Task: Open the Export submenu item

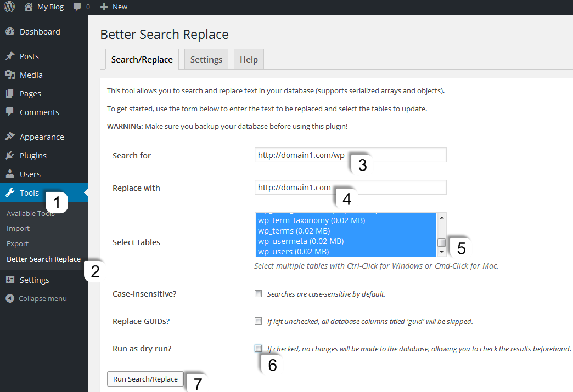Action: point(18,243)
